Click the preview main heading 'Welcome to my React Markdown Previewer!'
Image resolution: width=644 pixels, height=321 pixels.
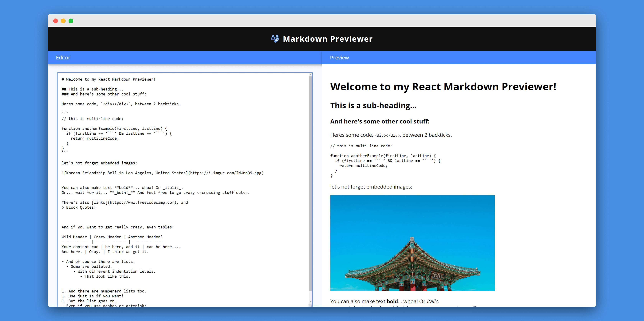443,87
